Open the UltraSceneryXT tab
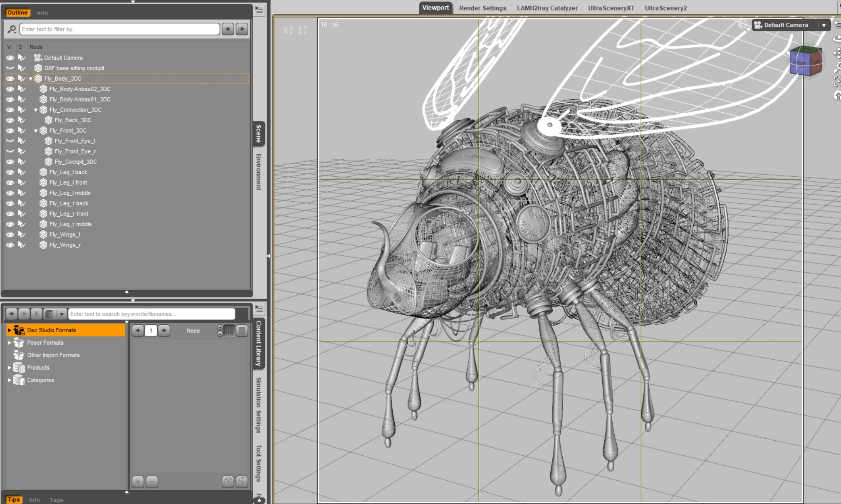Viewport: 841px width, 504px height. click(611, 8)
